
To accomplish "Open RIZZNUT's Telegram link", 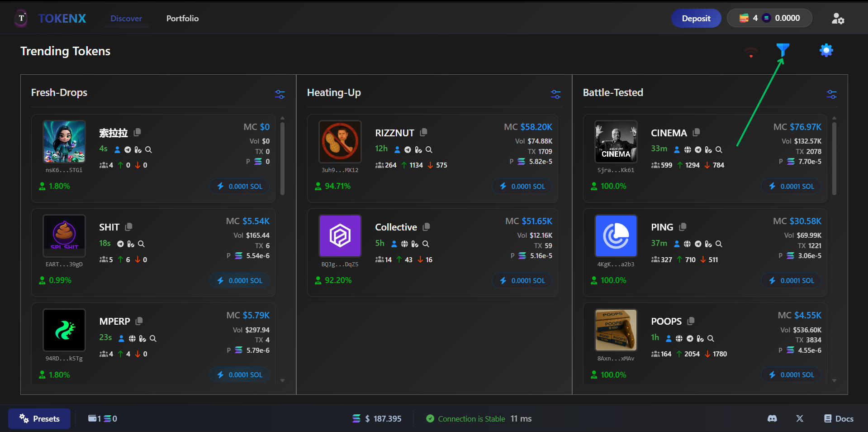I will point(408,149).
